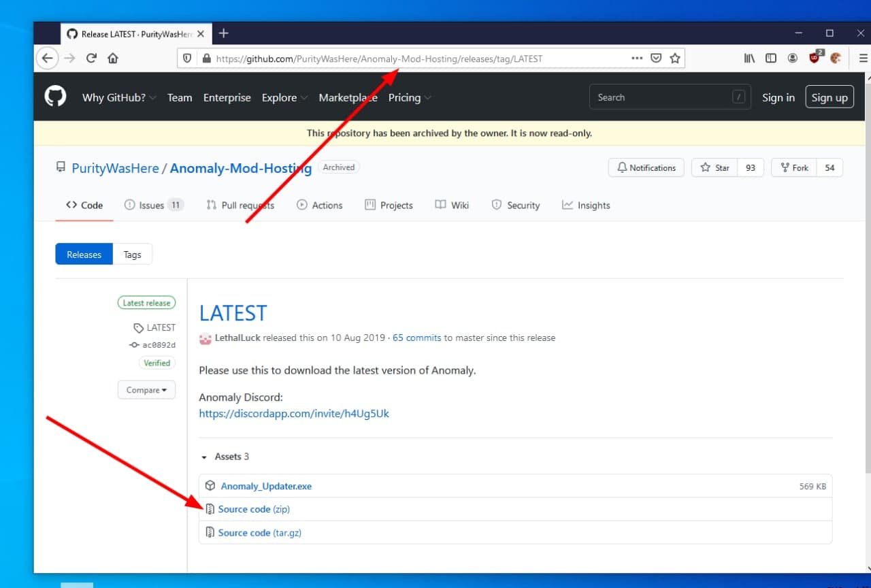The height and width of the screenshot is (588, 871).
Task: Reload the page with the refresh icon
Action: click(91, 59)
